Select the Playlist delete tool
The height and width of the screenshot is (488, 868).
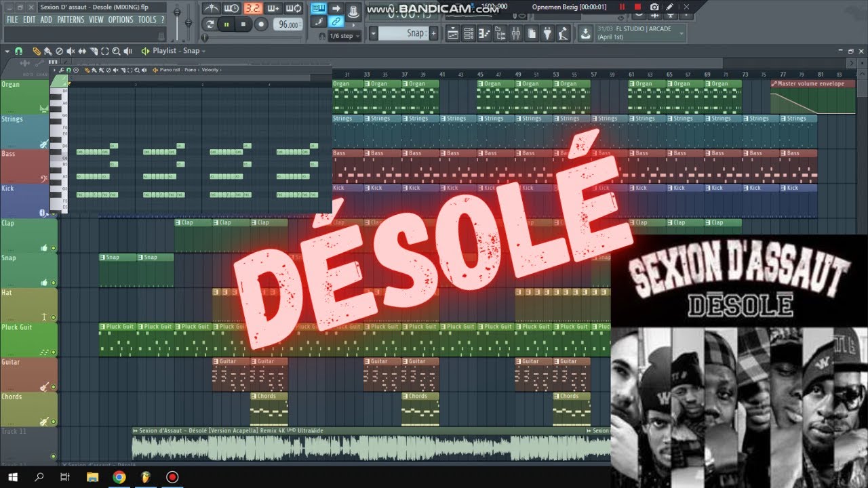(x=59, y=51)
